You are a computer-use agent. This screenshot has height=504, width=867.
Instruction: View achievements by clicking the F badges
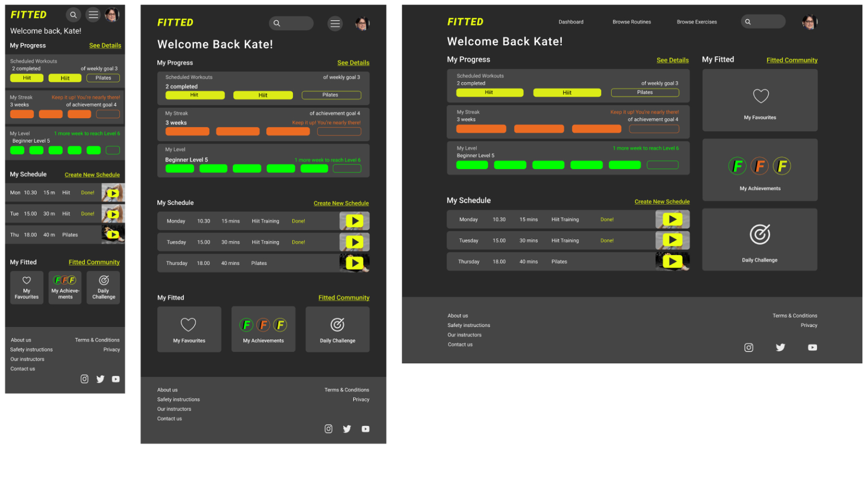pos(760,166)
